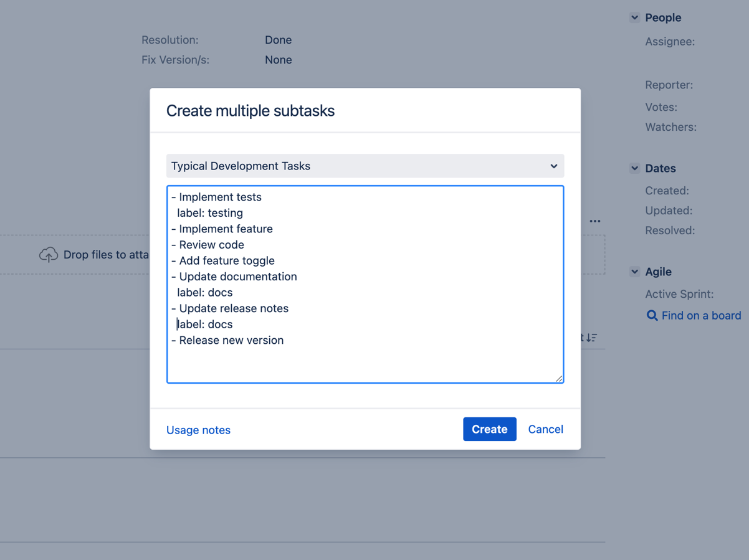Click the 'label: testing' text line
Screen dimensions: 749x560
click(210, 213)
